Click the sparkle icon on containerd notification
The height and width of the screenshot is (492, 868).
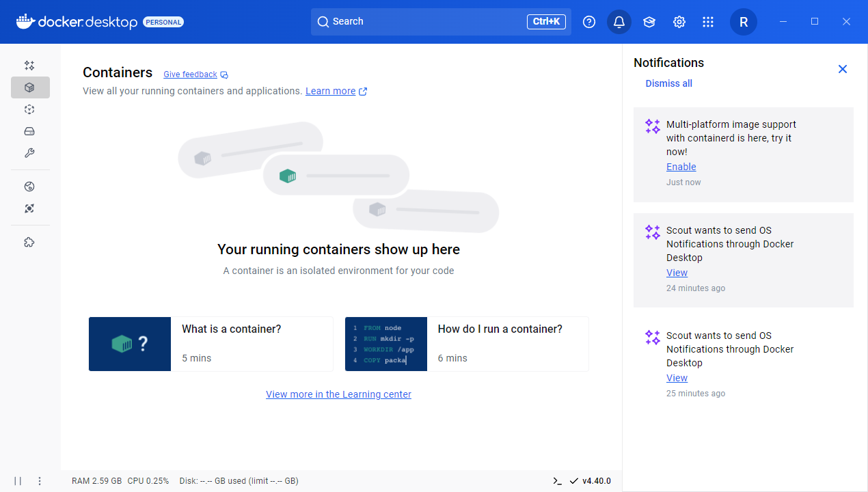click(x=653, y=126)
